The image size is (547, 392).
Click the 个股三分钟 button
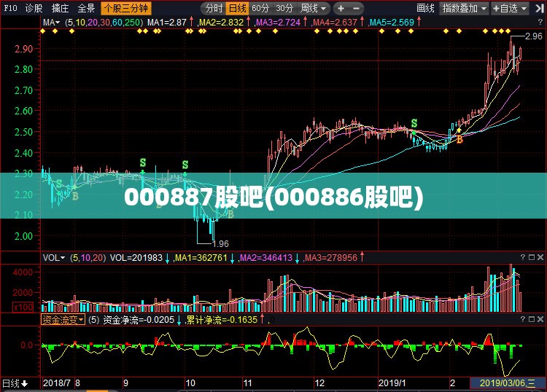126,8
